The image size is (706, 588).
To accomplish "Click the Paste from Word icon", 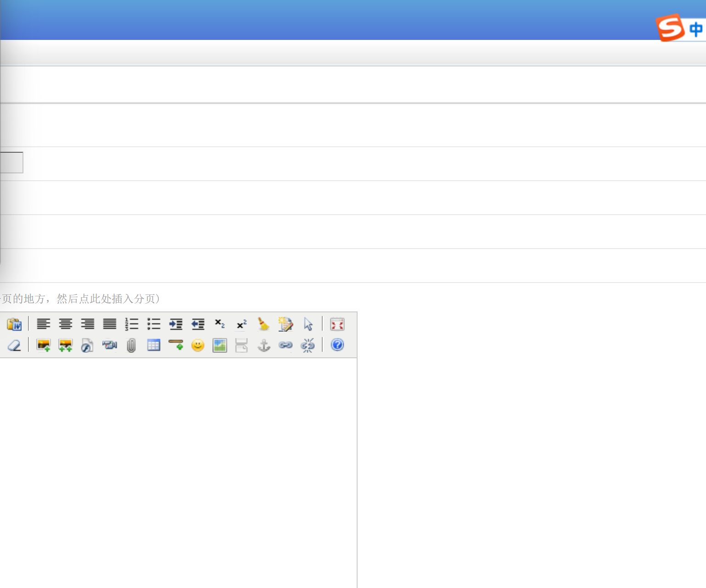I will point(14,324).
